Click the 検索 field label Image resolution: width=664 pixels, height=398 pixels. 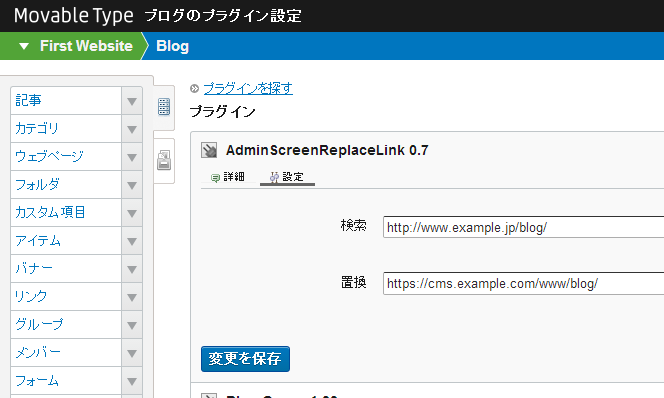[354, 225]
